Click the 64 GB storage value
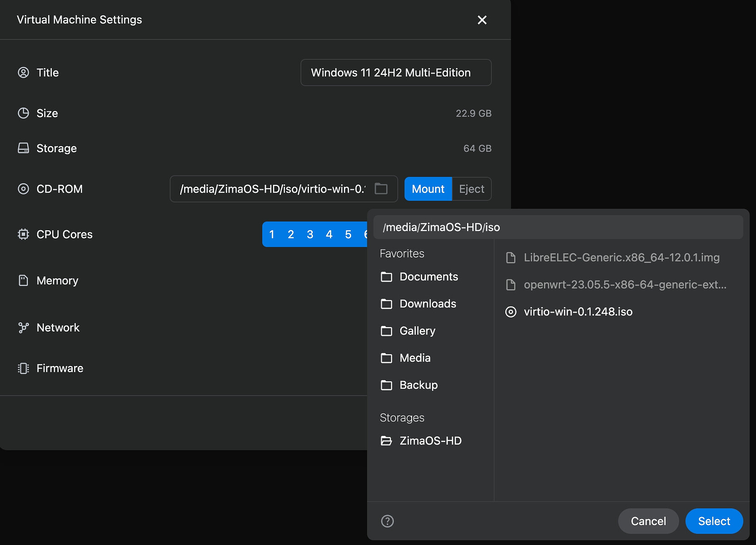756x545 pixels. tap(477, 148)
